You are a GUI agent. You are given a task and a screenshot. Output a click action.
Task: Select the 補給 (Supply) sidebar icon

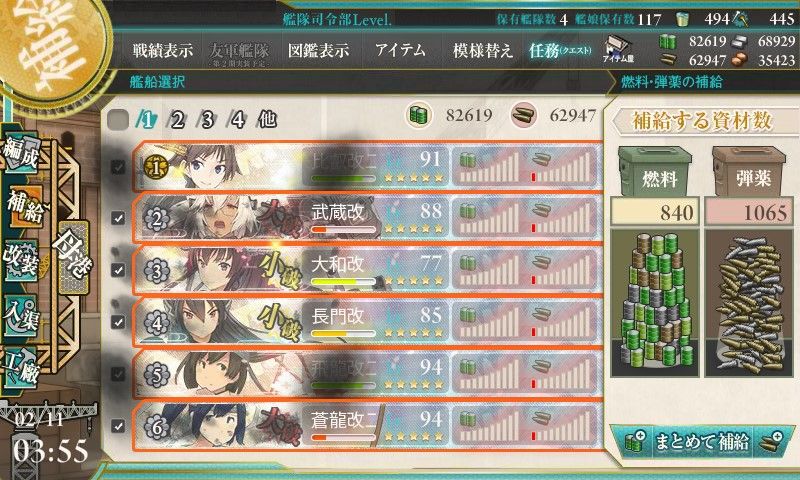point(24,208)
